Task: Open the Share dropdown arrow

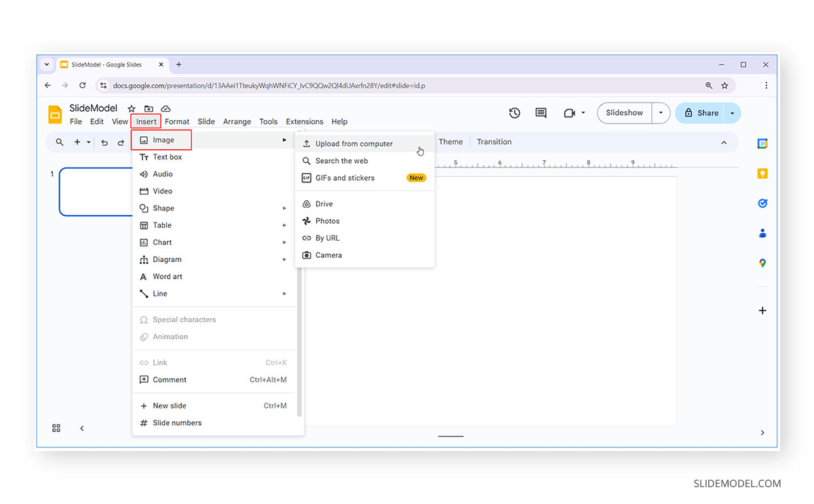Action: point(732,113)
